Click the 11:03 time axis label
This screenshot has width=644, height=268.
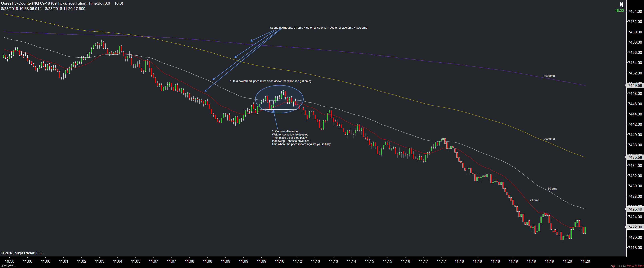[x=99, y=261]
